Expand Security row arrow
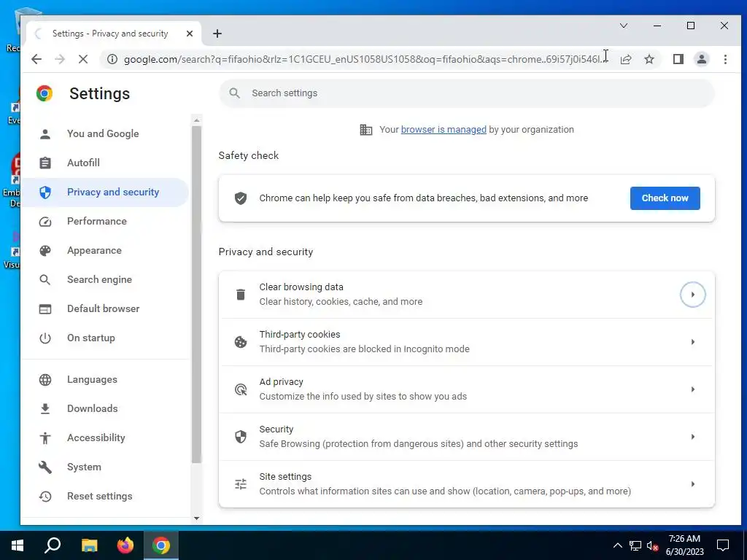The image size is (747, 560). coord(693,437)
